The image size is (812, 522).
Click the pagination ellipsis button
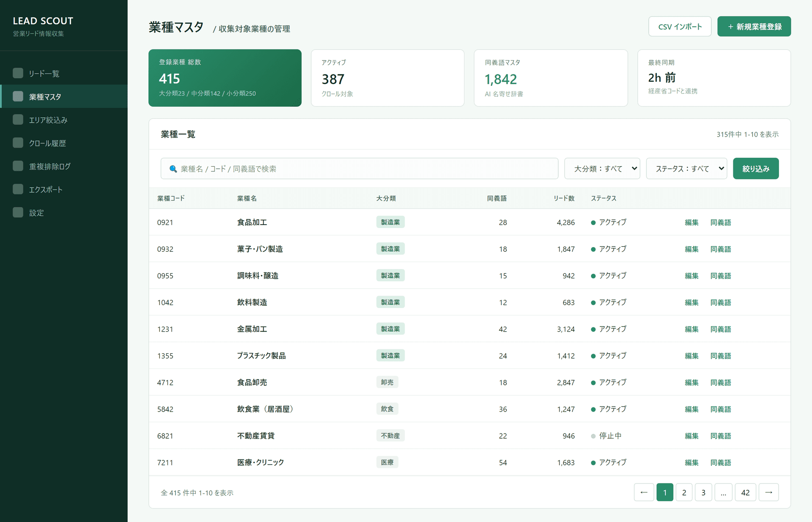pyautogui.click(x=723, y=492)
